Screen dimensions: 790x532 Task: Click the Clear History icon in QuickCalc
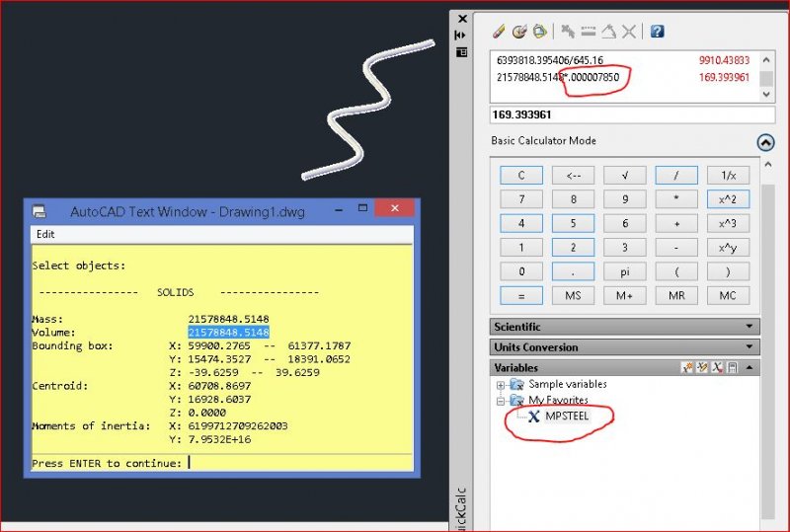pos(519,32)
